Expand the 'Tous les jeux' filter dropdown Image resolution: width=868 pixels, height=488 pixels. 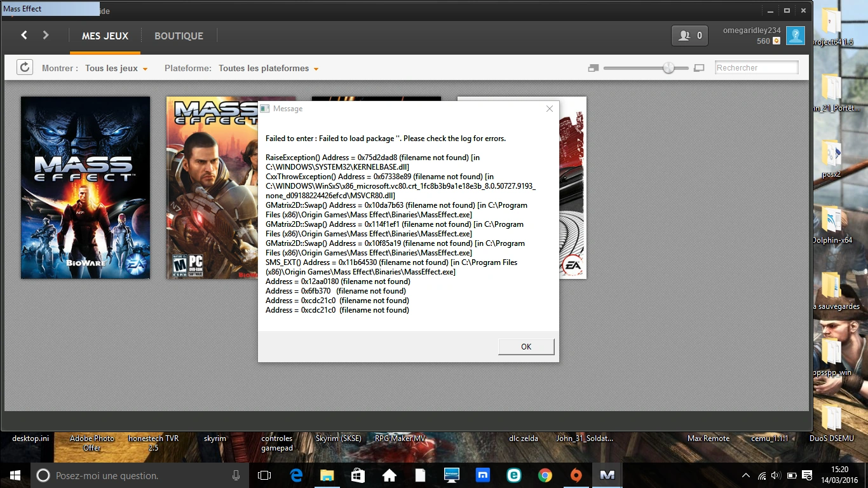[116, 69]
